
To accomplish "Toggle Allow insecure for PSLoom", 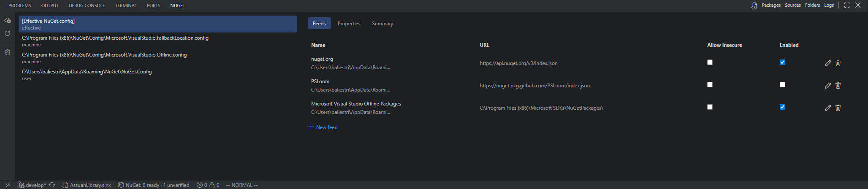I will pyautogui.click(x=710, y=85).
